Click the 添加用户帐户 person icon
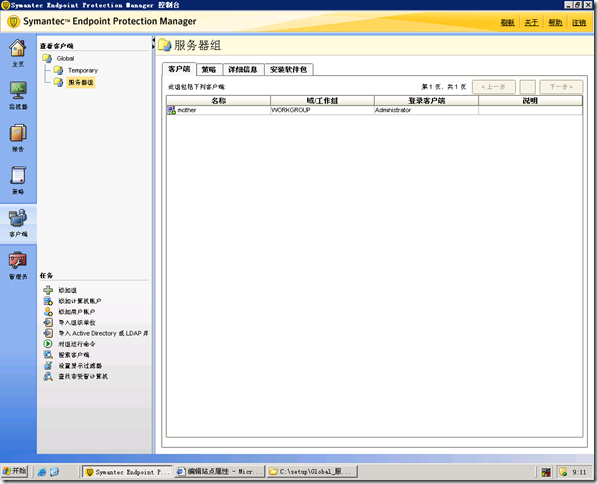 click(x=48, y=312)
